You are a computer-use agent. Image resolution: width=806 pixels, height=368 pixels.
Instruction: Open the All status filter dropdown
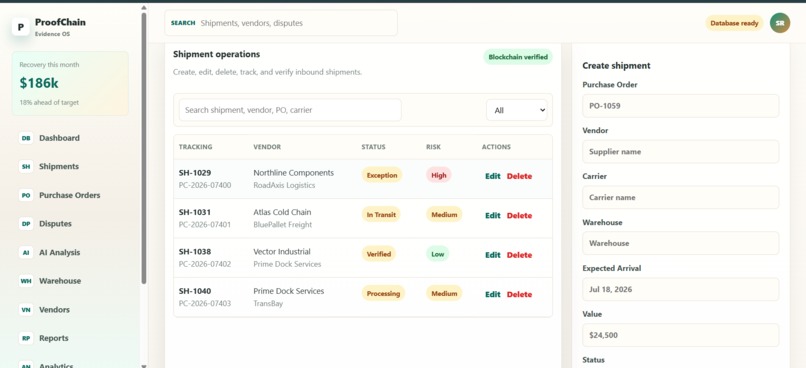[x=517, y=110]
